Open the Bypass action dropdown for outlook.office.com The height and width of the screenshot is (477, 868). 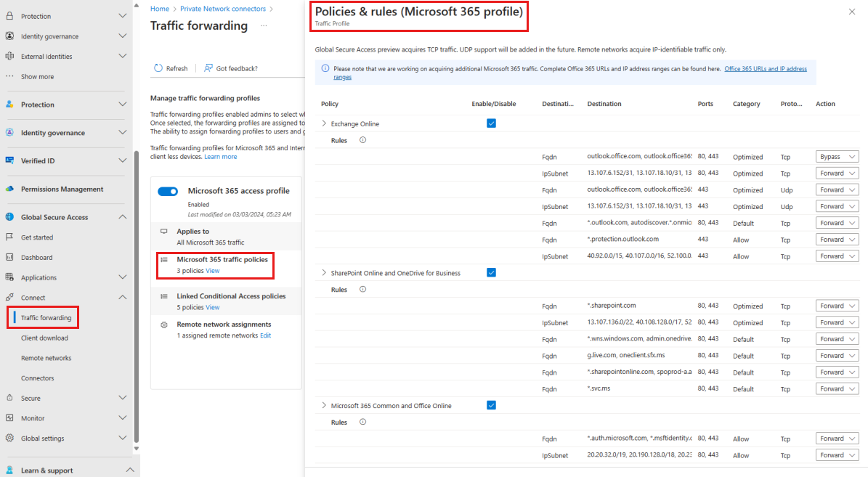click(x=837, y=156)
